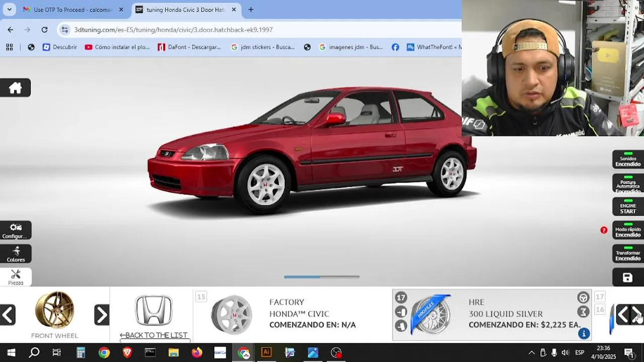Open Adobe Illustrator from taskbar
Image resolution: width=644 pixels, height=362 pixels.
[x=267, y=352]
